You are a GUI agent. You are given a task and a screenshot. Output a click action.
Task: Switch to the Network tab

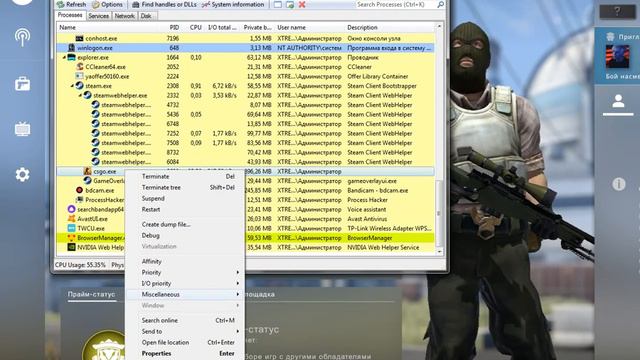coord(124,16)
